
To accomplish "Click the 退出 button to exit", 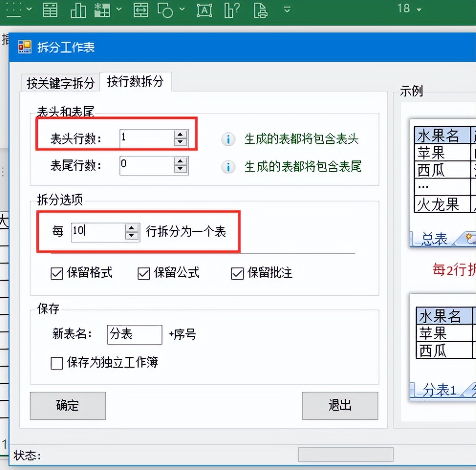I will coord(340,406).
